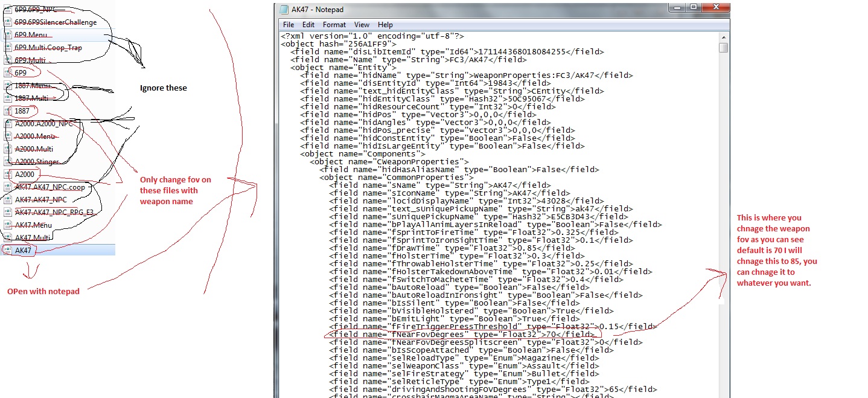
Task: Open the View menu in Notepad
Action: 362,25
